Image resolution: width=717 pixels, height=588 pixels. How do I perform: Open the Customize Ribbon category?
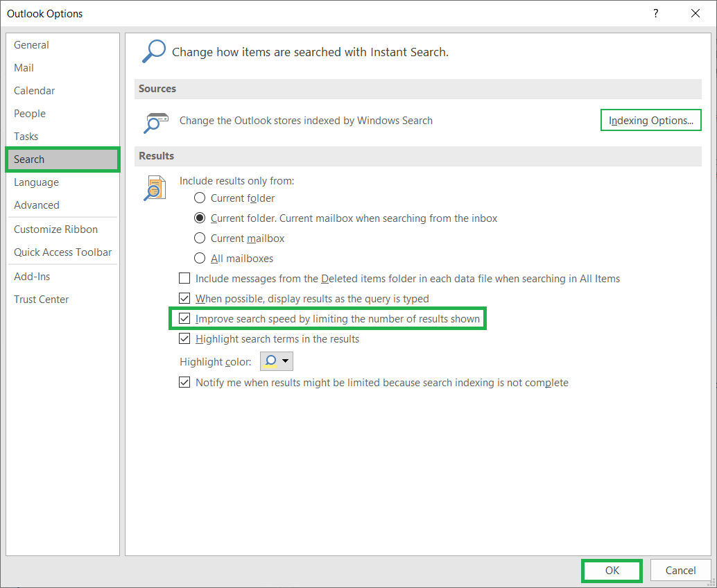pos(62,229)
